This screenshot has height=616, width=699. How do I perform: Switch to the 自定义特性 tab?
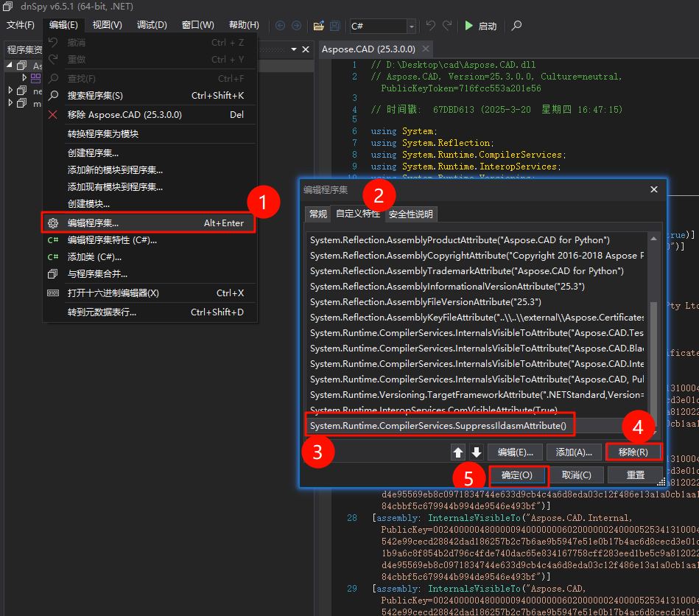point(358,214)
